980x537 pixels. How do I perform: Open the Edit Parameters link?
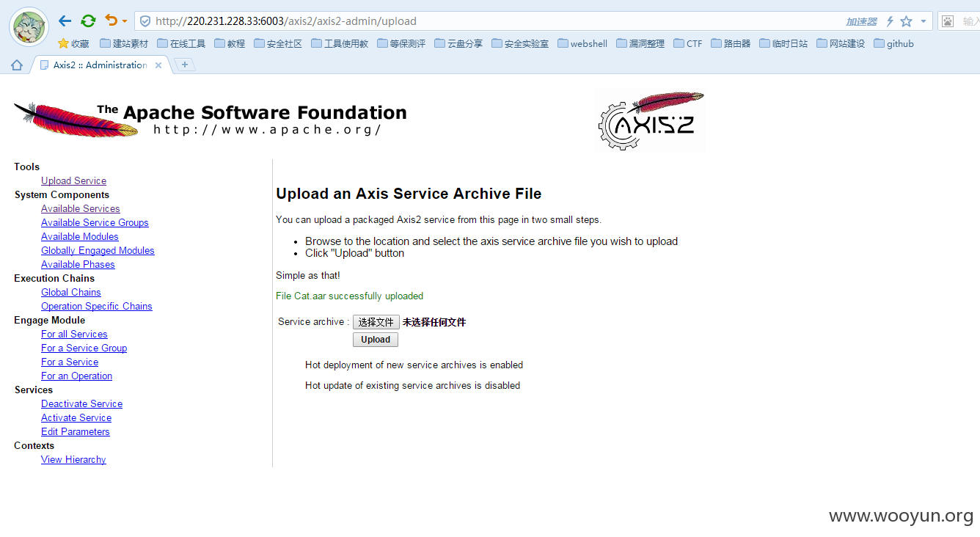(76, 431)
